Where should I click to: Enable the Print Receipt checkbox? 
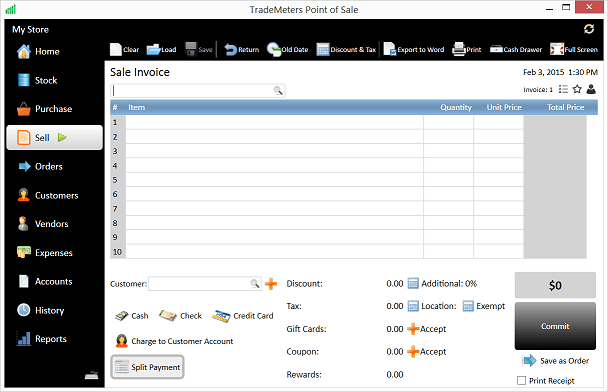(522, 380)
